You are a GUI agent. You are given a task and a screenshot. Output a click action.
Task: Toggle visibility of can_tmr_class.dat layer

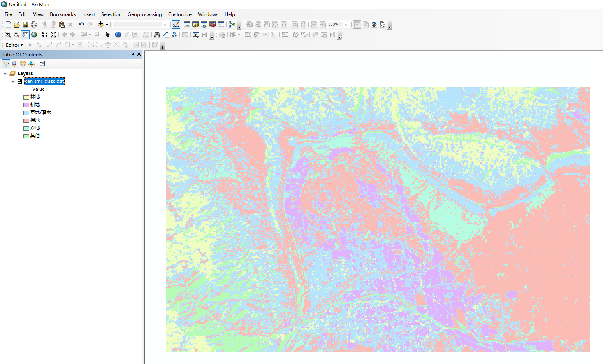pos(19,81)
